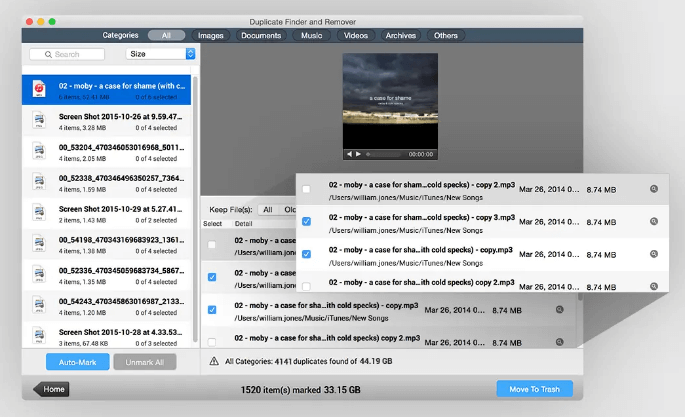Switch to the Images category

point(211,35)
